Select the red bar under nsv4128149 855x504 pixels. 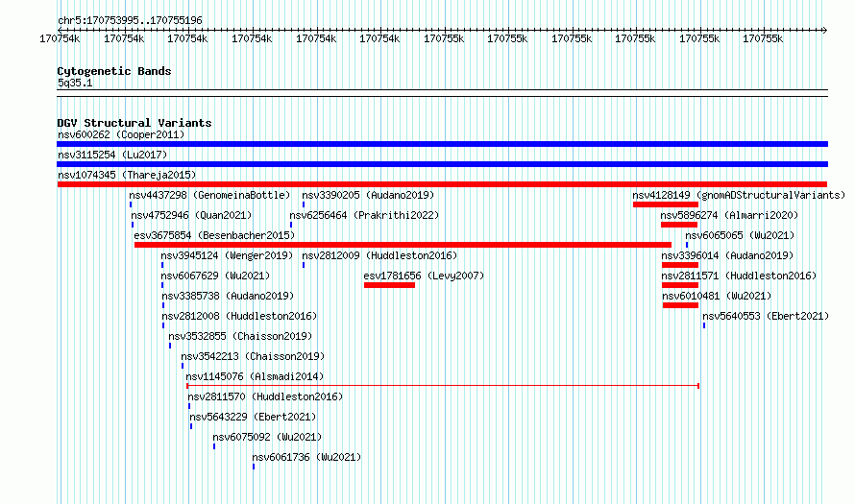tap(666, 204)
